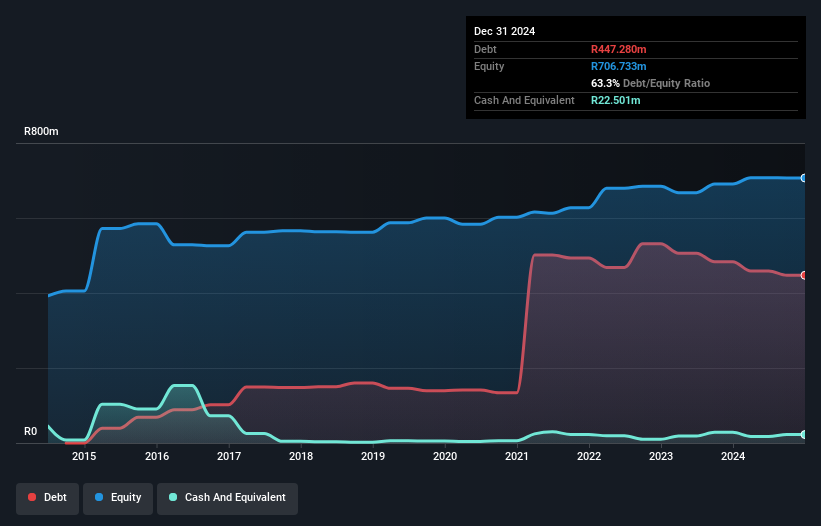
Task: Click the 2024 x-axis label
Action: [x=733, y=456]
